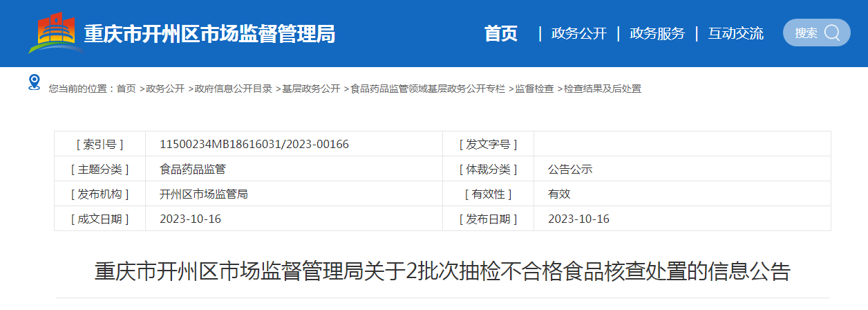868x310 pixels.
Task: Open the 政务公开 navigation menu
Action: coord(579,33)
